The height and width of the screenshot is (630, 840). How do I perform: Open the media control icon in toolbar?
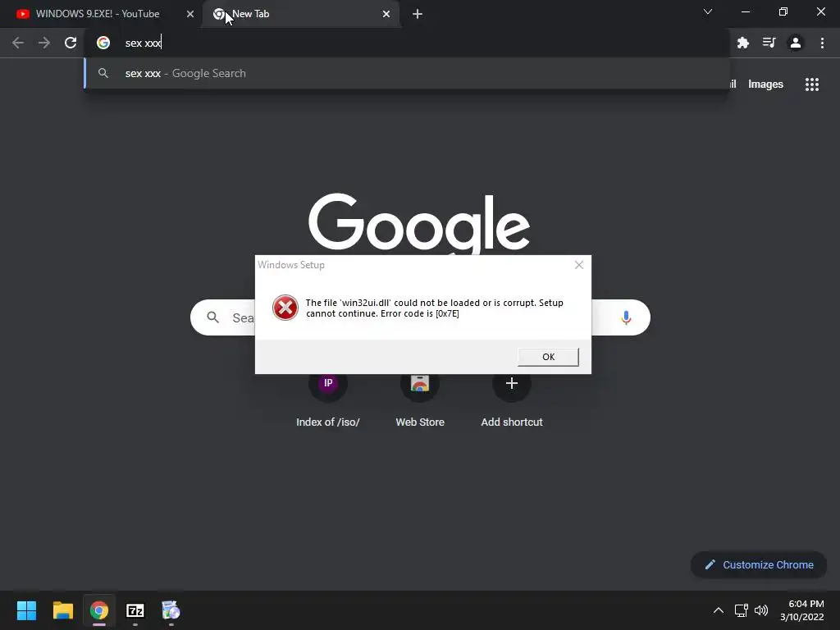point(769,43)
